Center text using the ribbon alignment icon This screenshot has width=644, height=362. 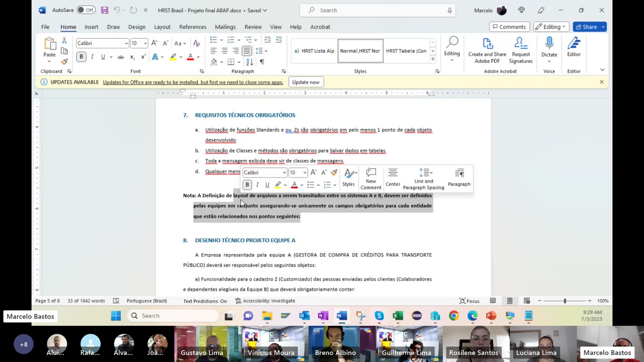(x=224, y=51)
